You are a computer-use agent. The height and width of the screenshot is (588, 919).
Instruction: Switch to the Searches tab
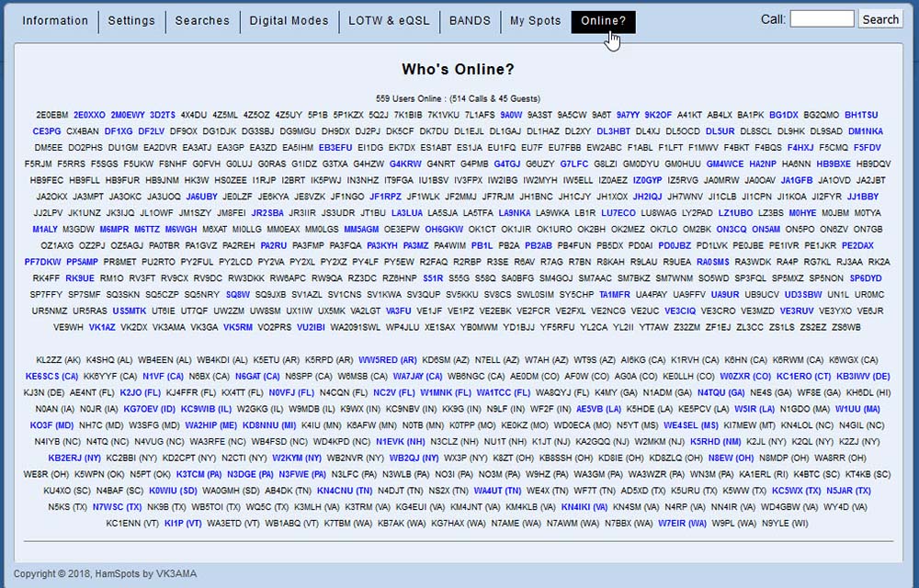pos(202,21)
